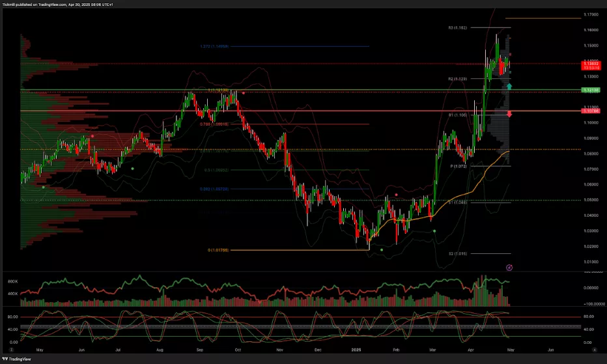Viewport: 607px width, 364px height.
Task: Select the green 1.12138 price label
Action: pyautogui.click(x=592, y=89)
